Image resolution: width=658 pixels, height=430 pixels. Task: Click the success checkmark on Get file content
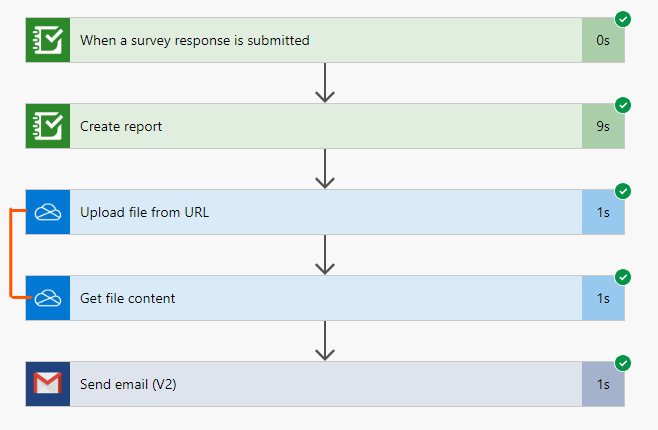pyautogui.click(x=623, y=277)
